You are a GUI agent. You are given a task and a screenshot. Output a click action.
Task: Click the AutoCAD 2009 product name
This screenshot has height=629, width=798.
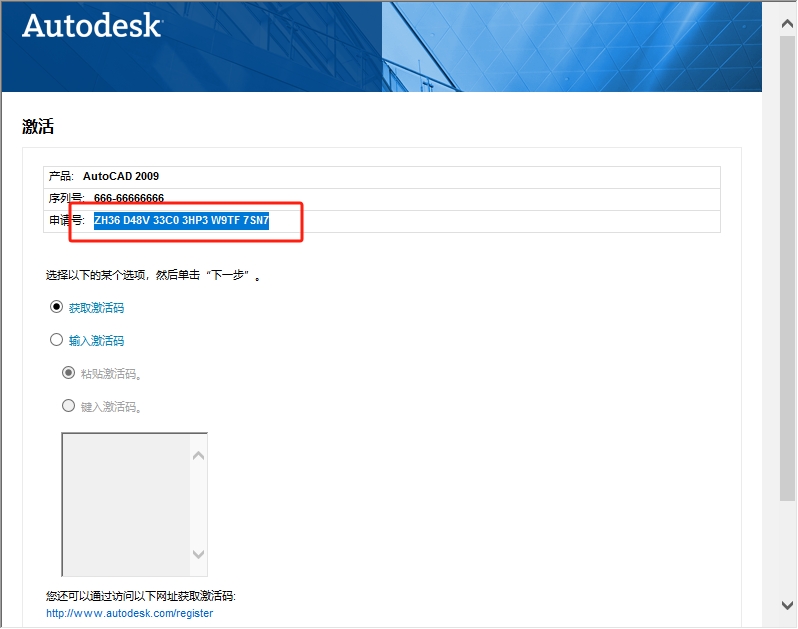click(x=121, y=176)
